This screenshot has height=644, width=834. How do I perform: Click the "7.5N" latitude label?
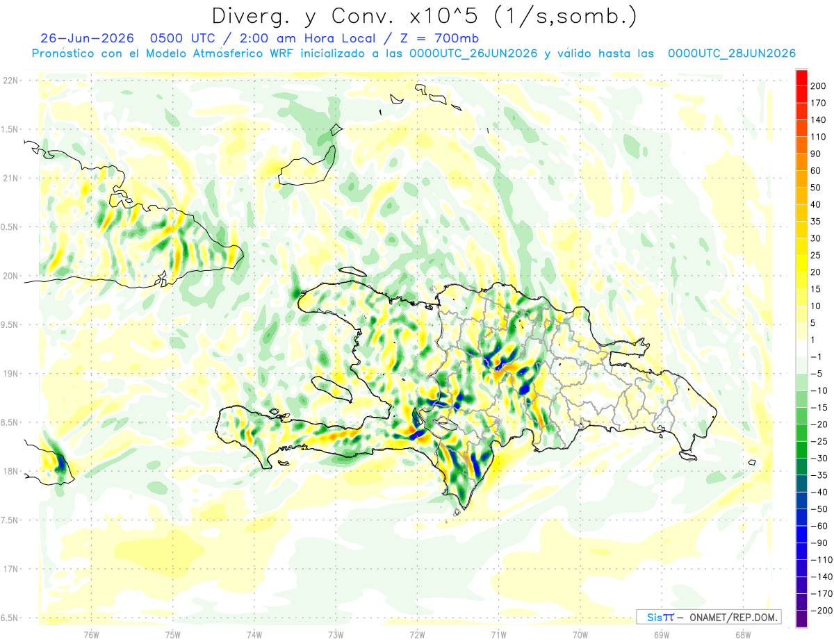click(x=10, y=520)
